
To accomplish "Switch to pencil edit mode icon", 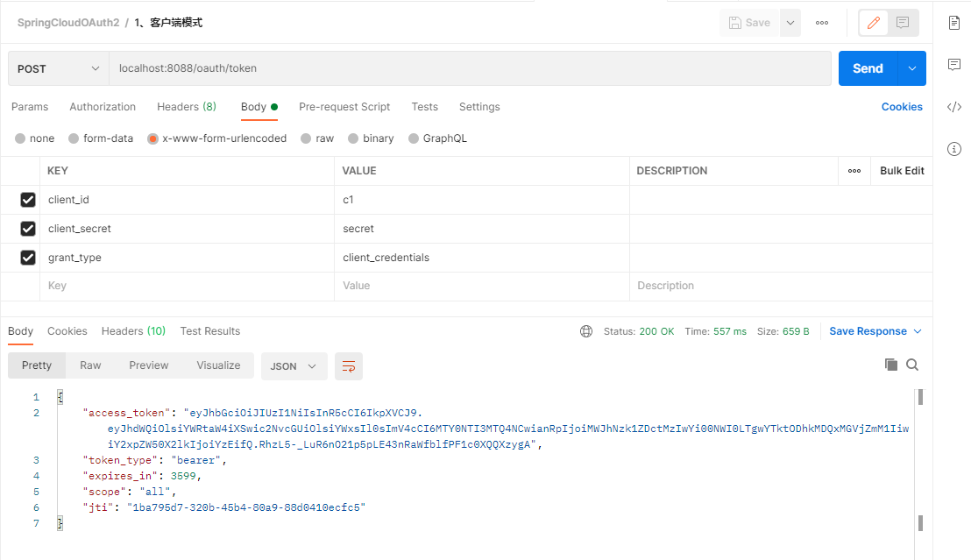I will 874,23.
